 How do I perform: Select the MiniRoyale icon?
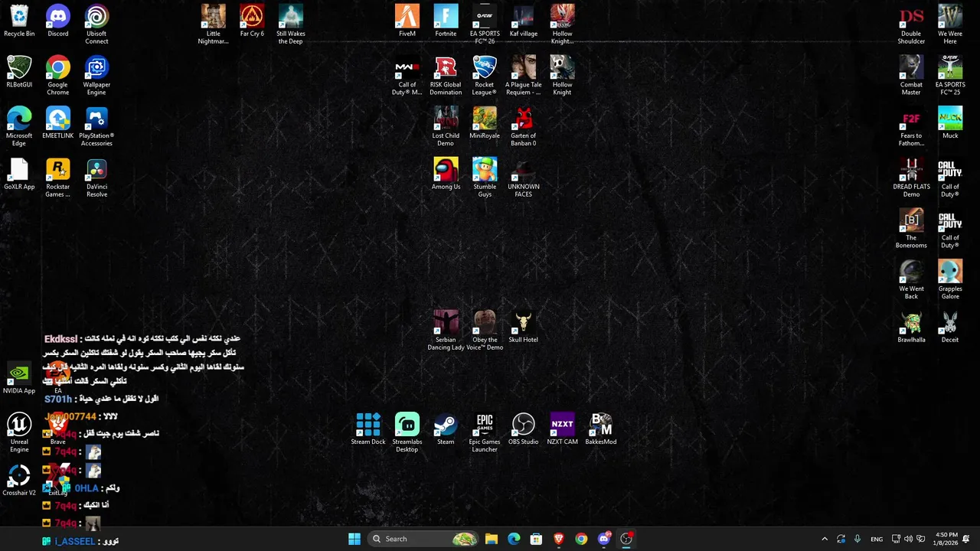(x=485, y=123)
